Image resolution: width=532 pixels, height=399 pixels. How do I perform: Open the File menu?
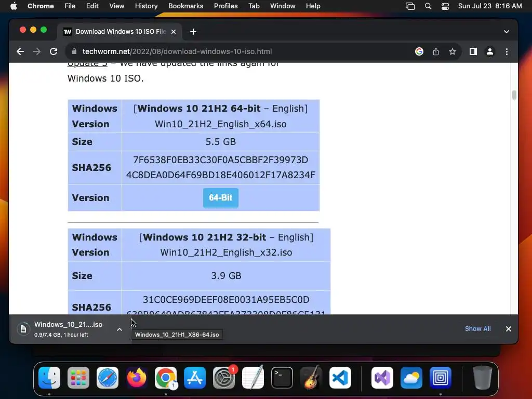coord(70,6)
